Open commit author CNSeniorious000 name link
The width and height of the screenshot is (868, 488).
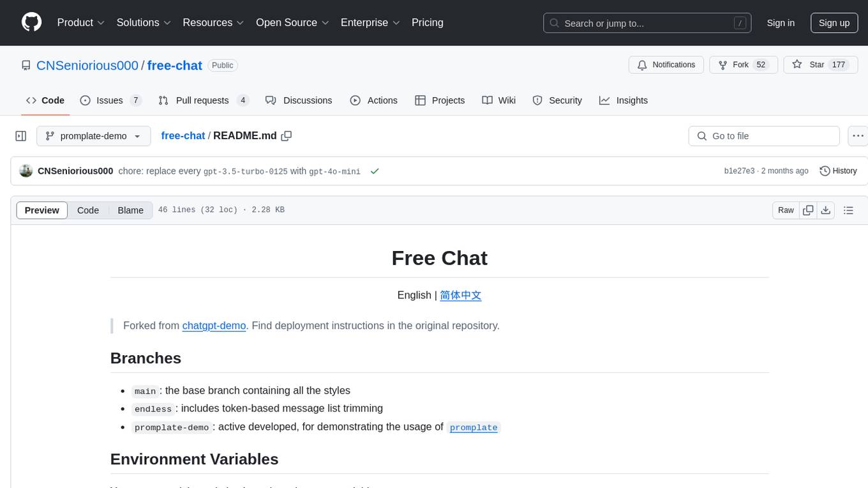[x=75, y=171]
